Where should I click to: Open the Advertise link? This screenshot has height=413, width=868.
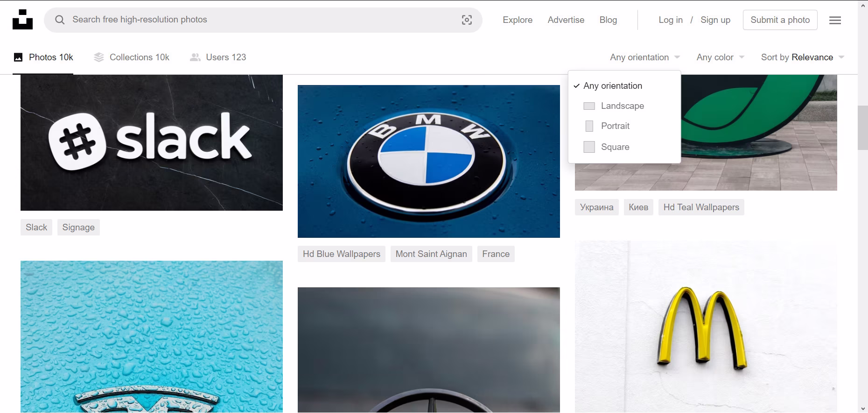click(566, 20)
